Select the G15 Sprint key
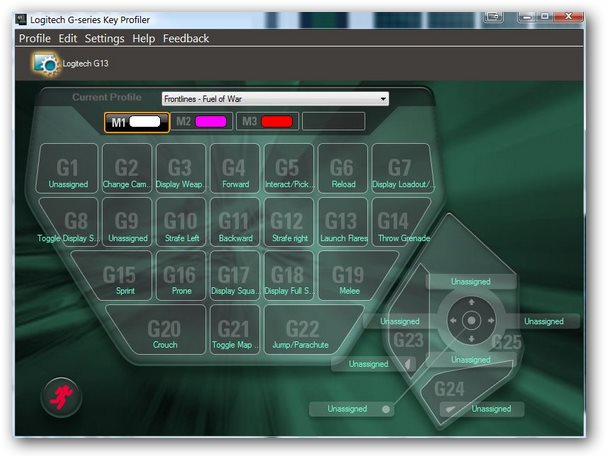The height and width of the screenshot is (458, 606). (x=116, y=275)
